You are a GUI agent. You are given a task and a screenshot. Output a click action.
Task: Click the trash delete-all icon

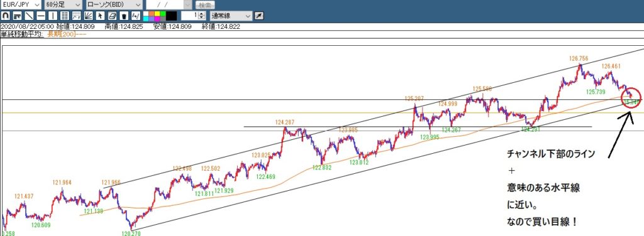124,16
